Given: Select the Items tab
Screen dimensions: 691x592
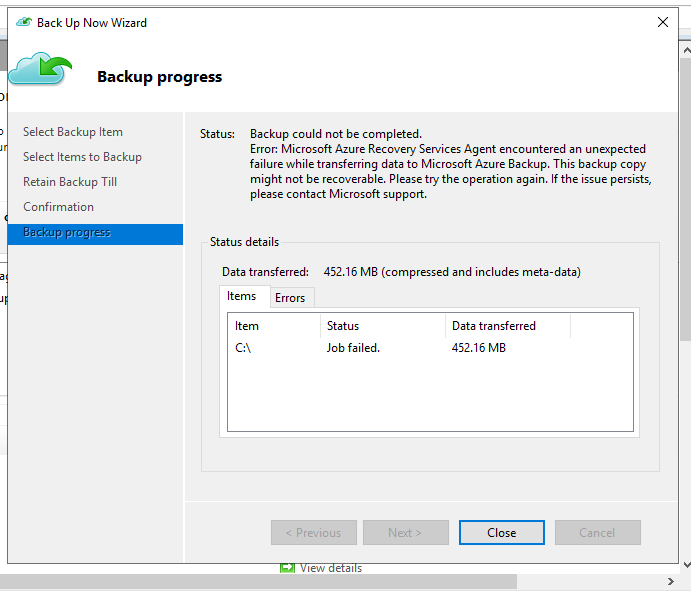Looking at the screenshot, I should pyautogui.click(x=241, y=296).
